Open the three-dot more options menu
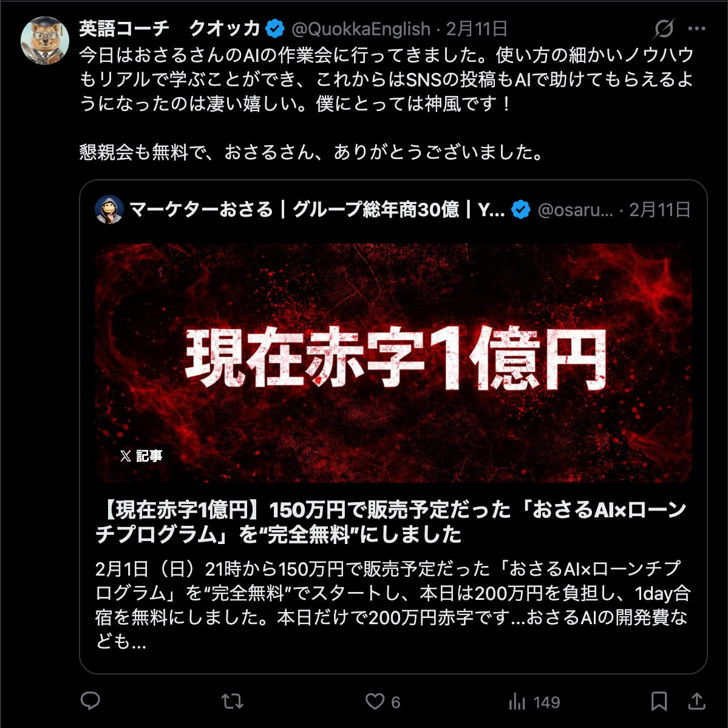This screenshot has width=728, height=728. point(696,29)
